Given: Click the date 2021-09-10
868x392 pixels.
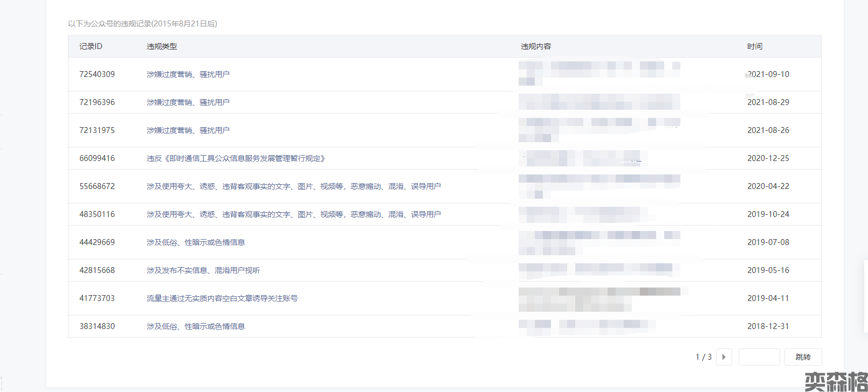Looking at the screenshot, I should point(768,74).
